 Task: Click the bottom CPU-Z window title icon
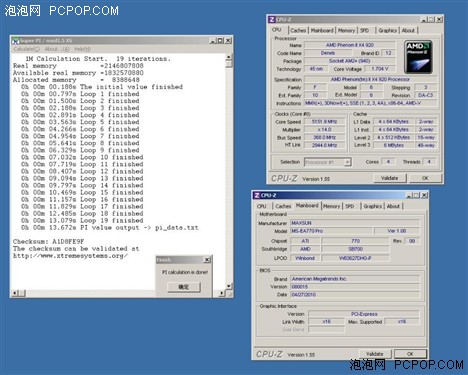(257, 195)
